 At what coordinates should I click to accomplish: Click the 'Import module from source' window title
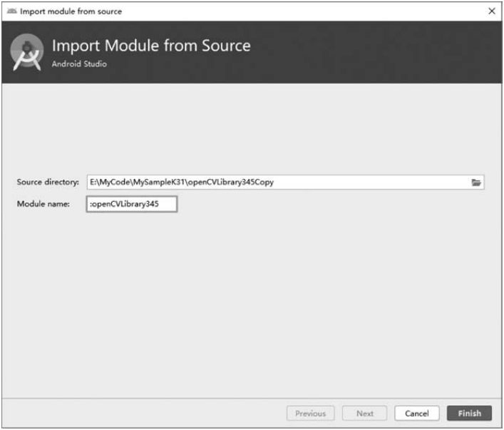pos(71,11)
